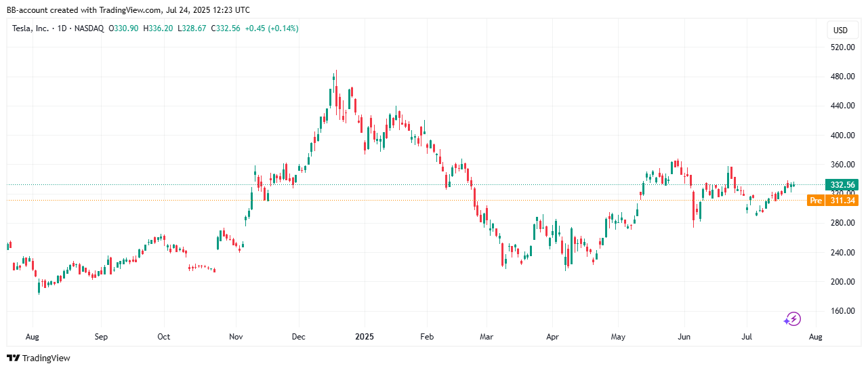
Task: Click the 332.56 current price label
Action: coord(841,184)
